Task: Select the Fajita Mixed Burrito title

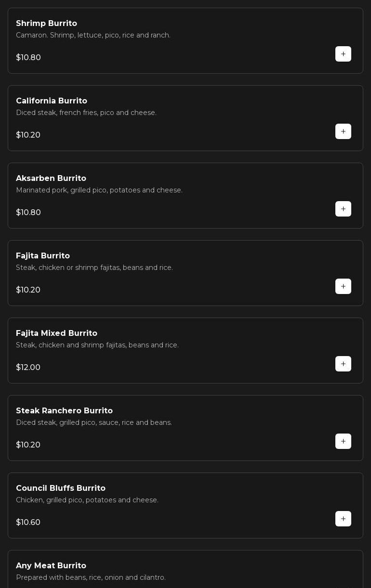Action: coord(56,333)
